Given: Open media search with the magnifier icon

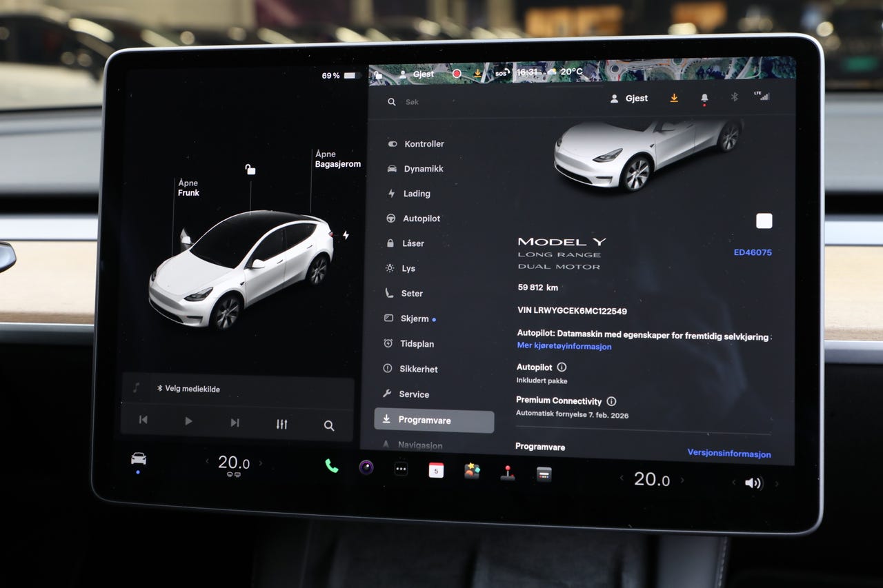Looking at the screenshot, I should point(329,425).
